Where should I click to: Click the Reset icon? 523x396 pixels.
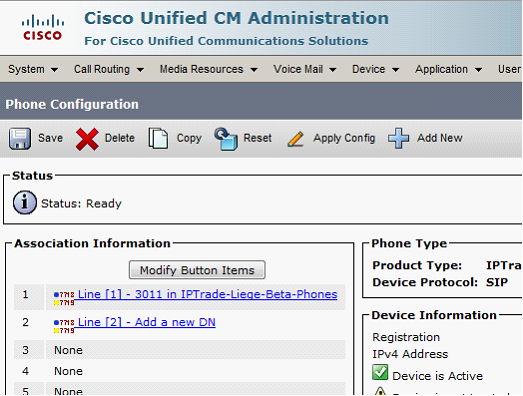pos(226,138)
